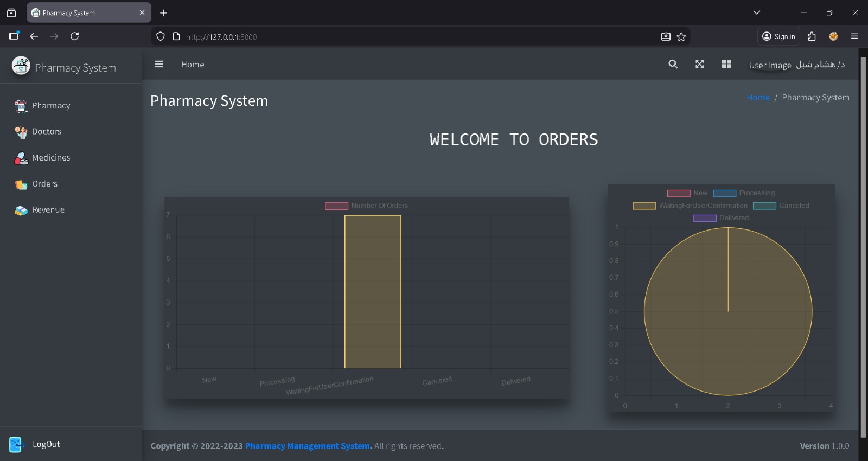
Task: Toggle the Canceled legend entry
Action: point(781,206)
